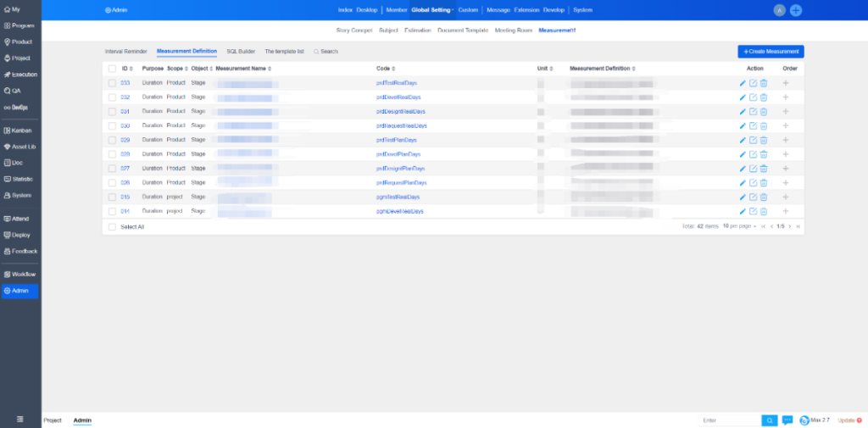Open the Document Template submenu item
Screen dimensions: 868x428
pyautogui.click(x=463, y=31)
